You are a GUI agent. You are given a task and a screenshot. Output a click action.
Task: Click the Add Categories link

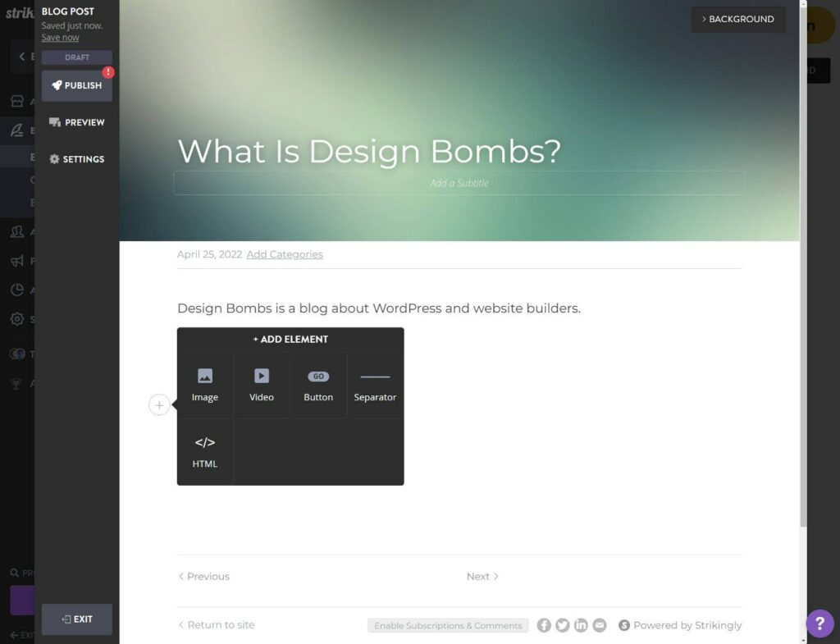click(285, 254)
